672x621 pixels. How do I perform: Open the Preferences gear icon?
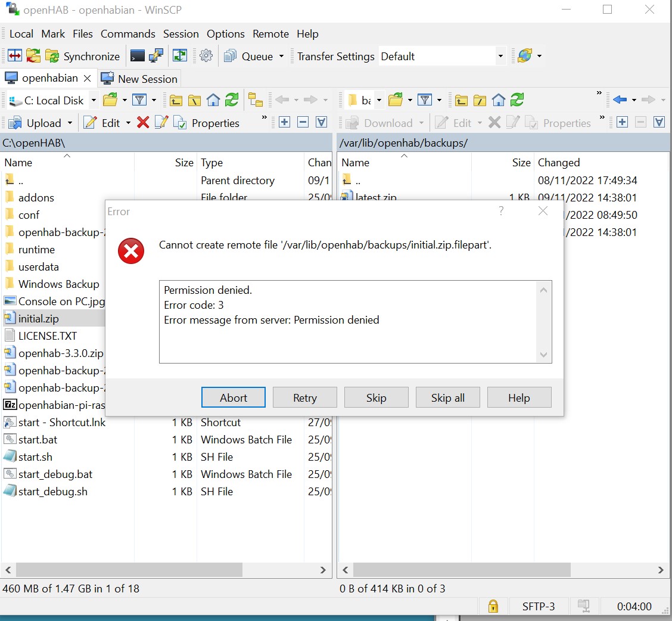[x=206, y=56]
